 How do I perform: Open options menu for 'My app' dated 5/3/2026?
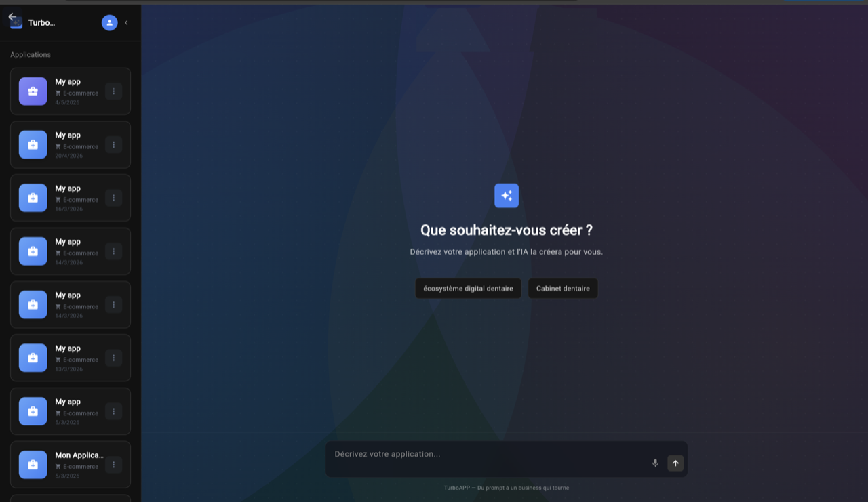pyautogui.click(x=113, y=411)
